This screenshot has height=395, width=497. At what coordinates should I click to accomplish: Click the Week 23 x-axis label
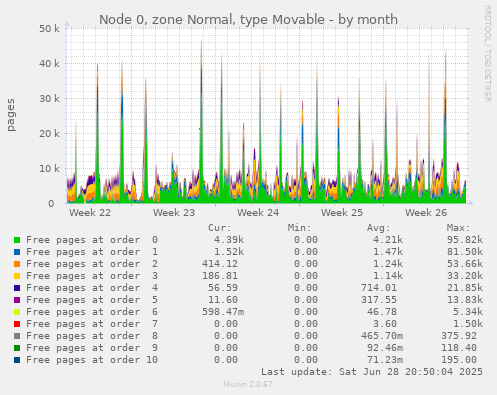[174, 213]
